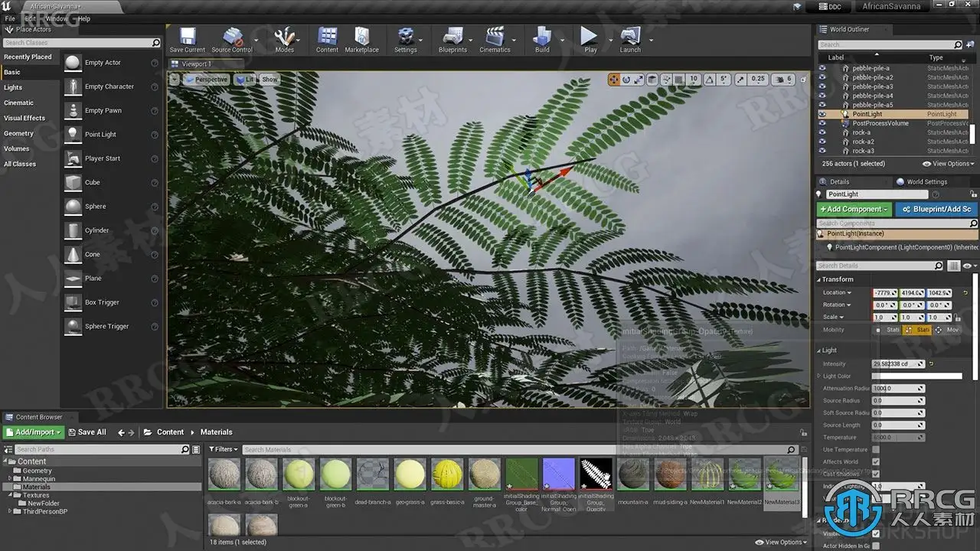Click the Blueprints toolbar icon
The image size is (980, 551).
pyautogui.click(x=452, y=37)
